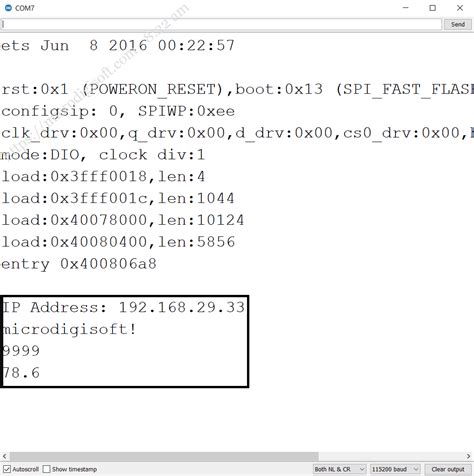
Task: Close the COM7 serial monitor window
Action: tap(460, 8)
